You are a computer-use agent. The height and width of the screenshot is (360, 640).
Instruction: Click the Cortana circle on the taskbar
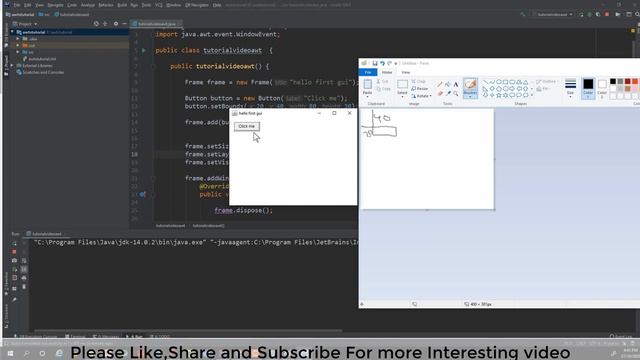[42, 353]
